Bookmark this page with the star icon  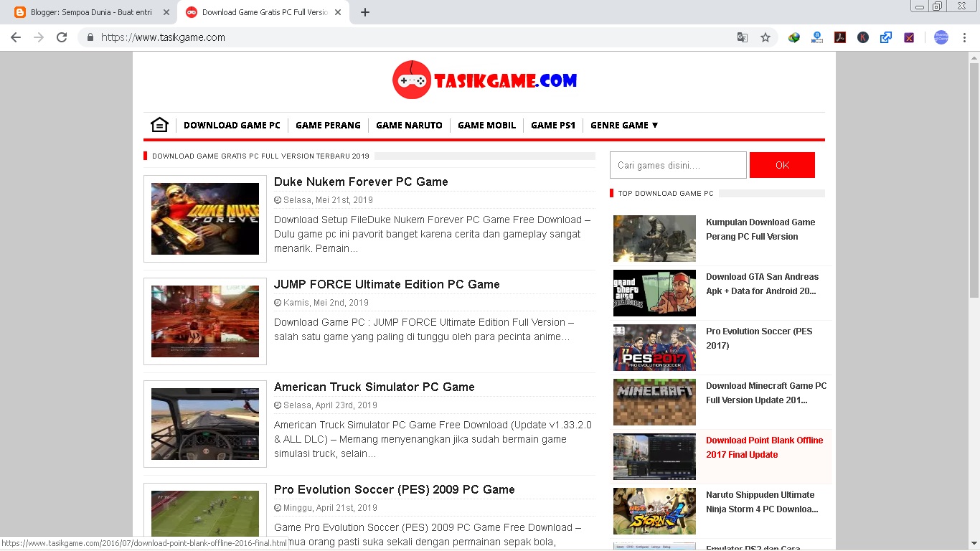click(x=765, y=37)
